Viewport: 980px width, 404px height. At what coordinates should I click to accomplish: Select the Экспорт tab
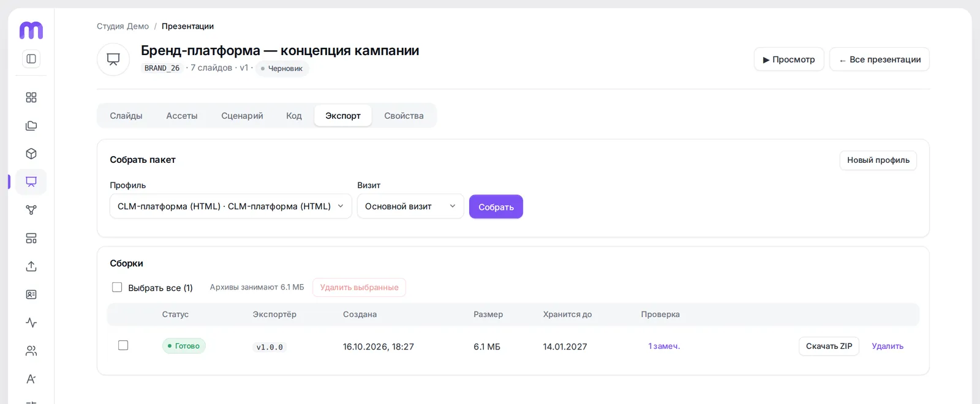pos(343,116)
